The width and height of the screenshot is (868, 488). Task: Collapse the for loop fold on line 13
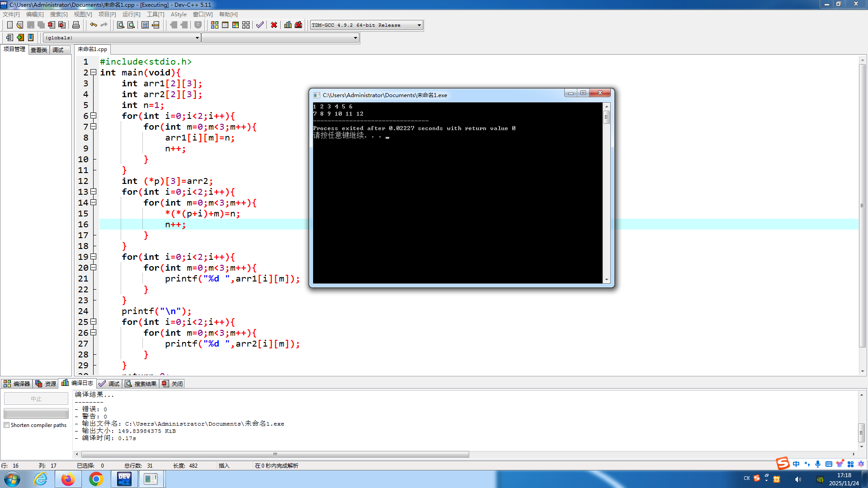tap(94, 192)
